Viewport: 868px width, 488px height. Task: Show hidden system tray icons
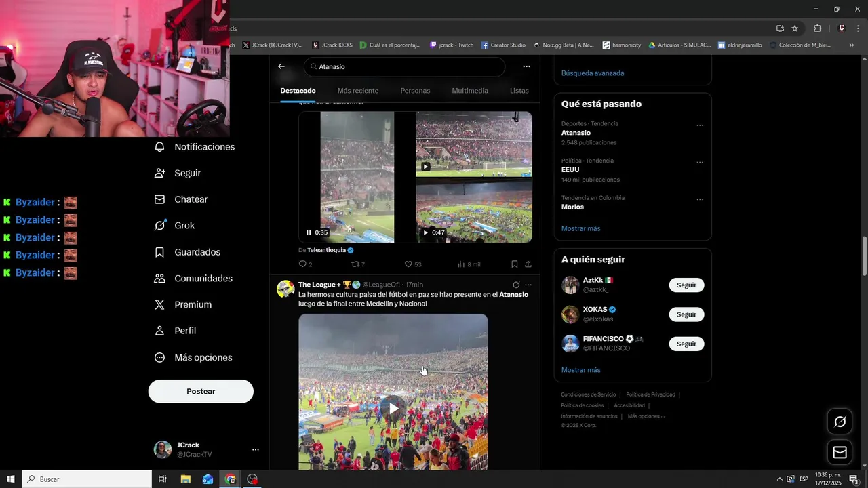(x=779, y=479)
